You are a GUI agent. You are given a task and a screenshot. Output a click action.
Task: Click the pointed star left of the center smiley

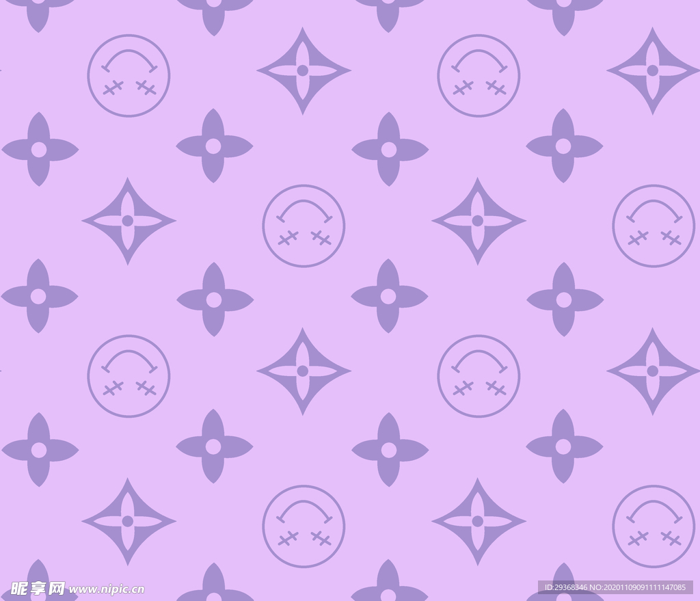pyautogui.click(x=128, y=221)
